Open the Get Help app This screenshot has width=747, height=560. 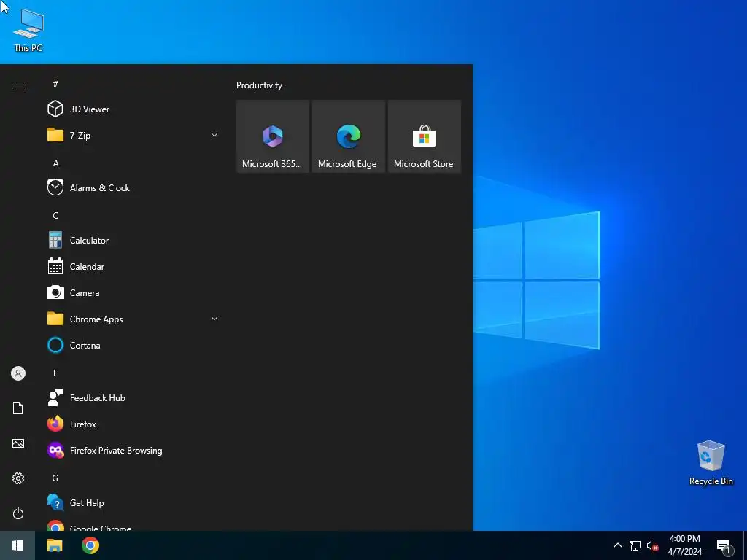[x=133, y=502]
